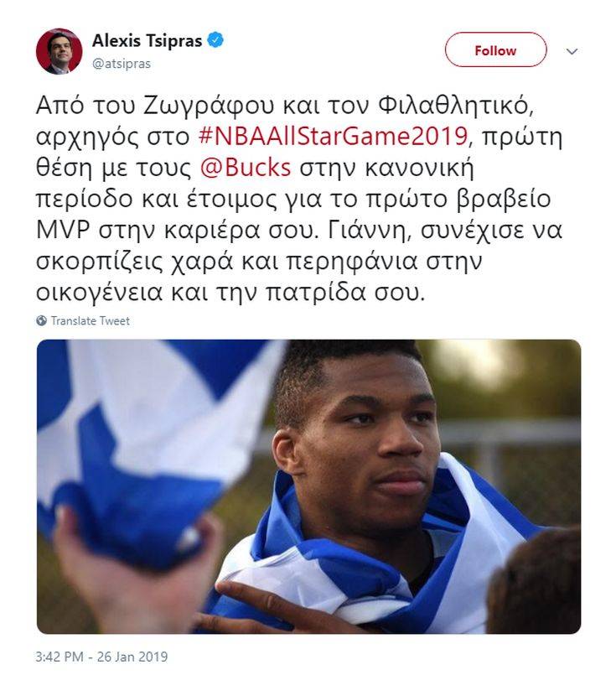
Task: Click the @atsipras handle
Action: (x=122, y=64)
